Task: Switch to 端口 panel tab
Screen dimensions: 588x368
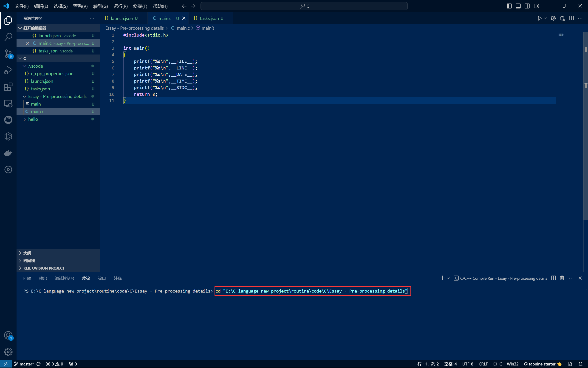Action: [102, 278]
